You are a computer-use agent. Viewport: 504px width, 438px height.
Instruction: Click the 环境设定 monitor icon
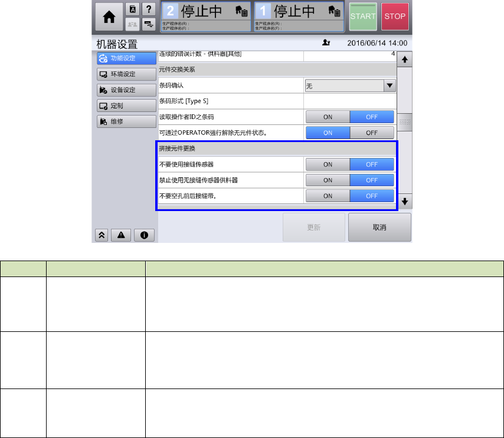coord(103,74)
